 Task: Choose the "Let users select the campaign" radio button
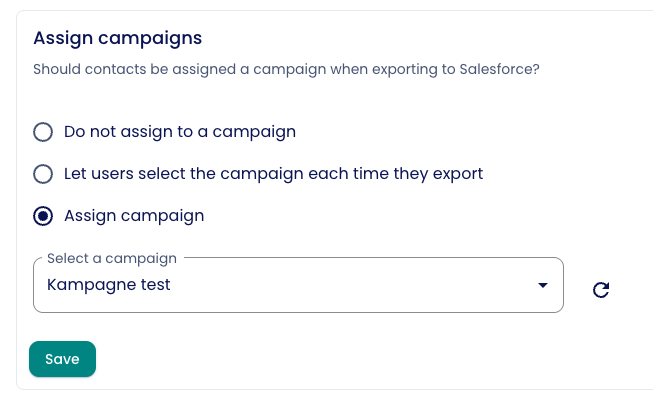pyautogui.click(x=43, y=174)
